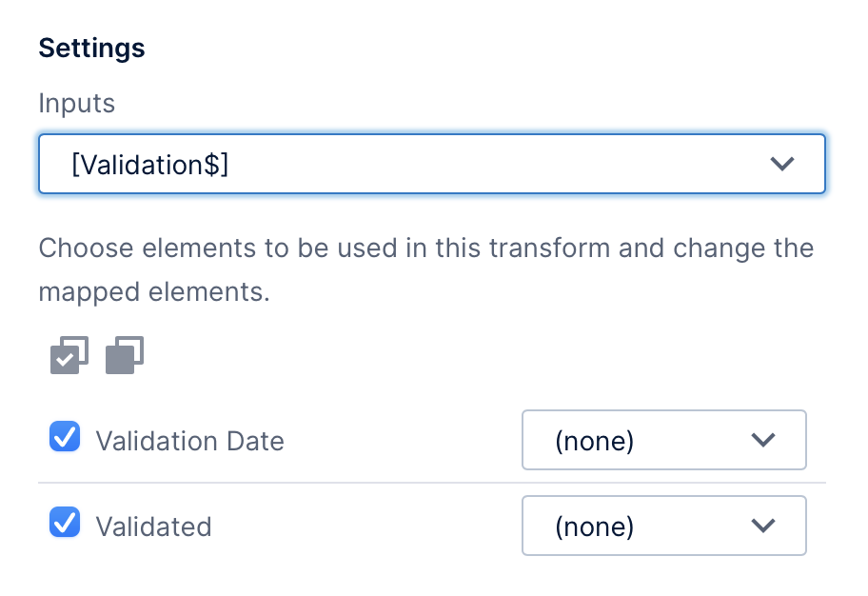Click the (none) text in Validated row

point(595,526)
